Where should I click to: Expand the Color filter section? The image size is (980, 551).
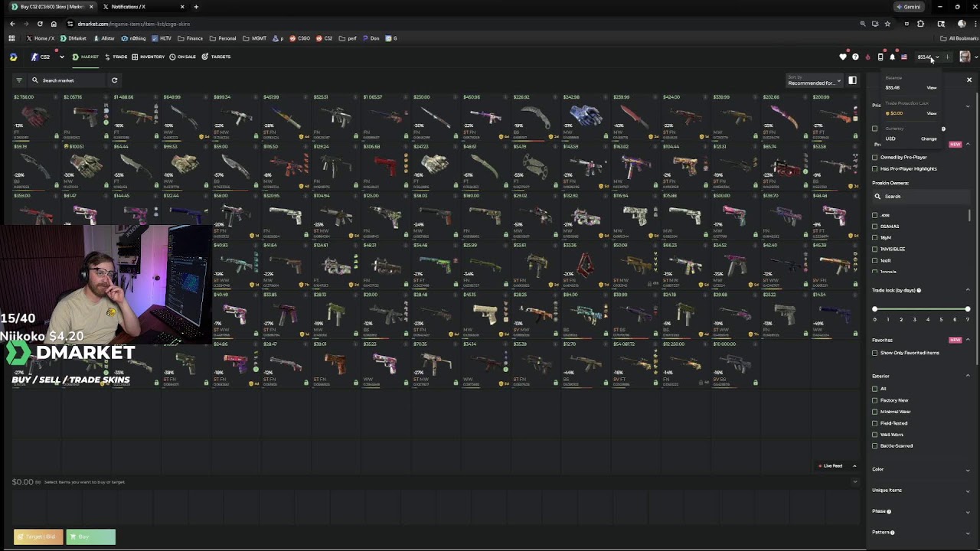pyautogui.click(x=968, y=469)
